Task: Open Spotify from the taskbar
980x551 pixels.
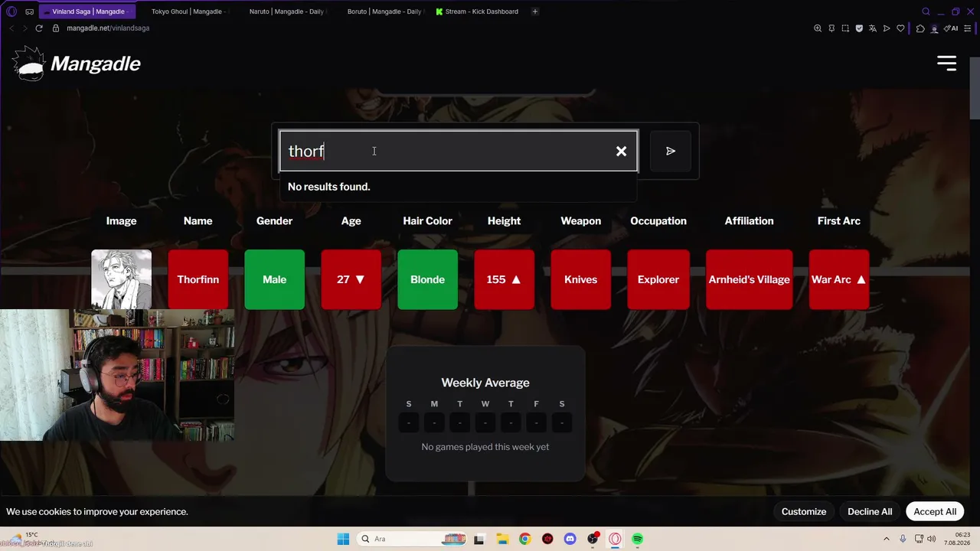Action: pyautogui.click(x=637, y=539)
